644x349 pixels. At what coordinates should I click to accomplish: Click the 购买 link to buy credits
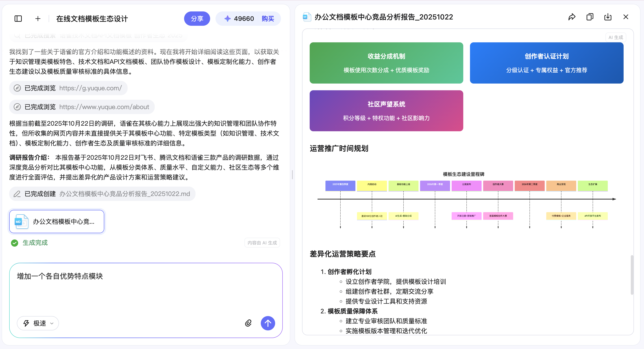tap(268, 19)
